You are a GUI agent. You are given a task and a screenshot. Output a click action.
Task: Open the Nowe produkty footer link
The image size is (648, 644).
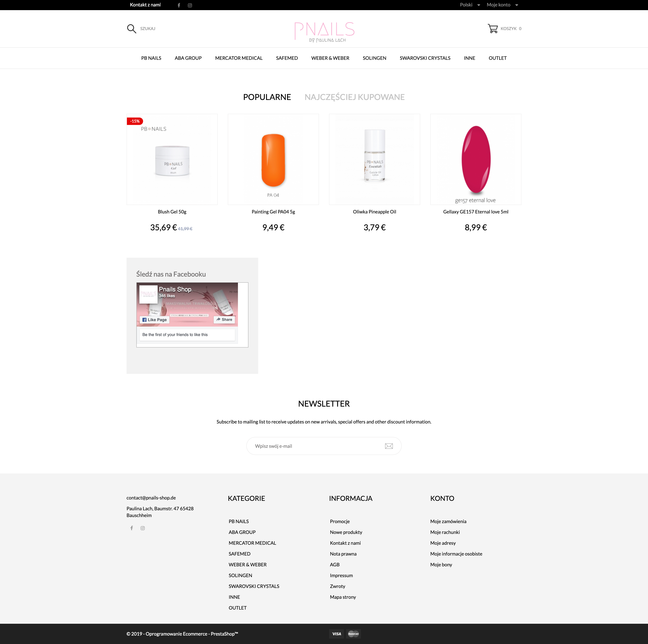coord(346,532)
